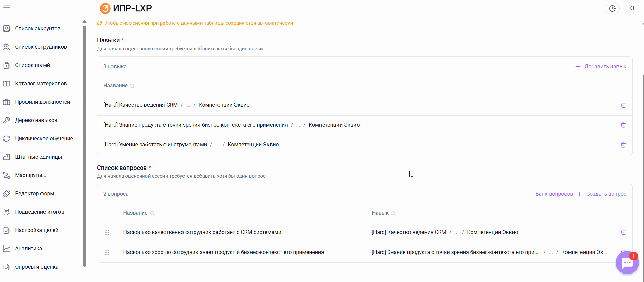
Task: Open the user avatar 'O' button
Action: click(632, 8)
